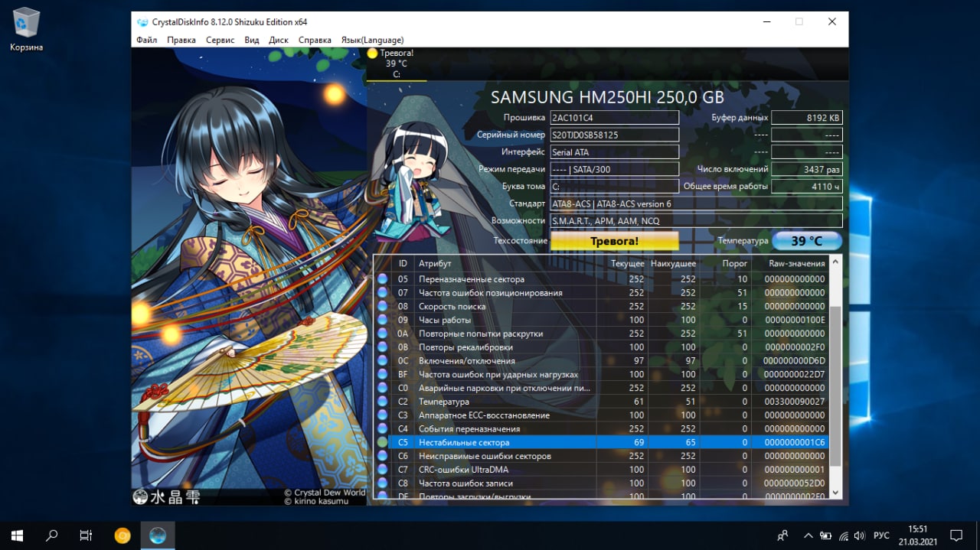This screenshot has width=980, height=550.
Task: Select the S.M.A.R.T., APM, AAM, NCQ features field
Action: tap(697, 220)
